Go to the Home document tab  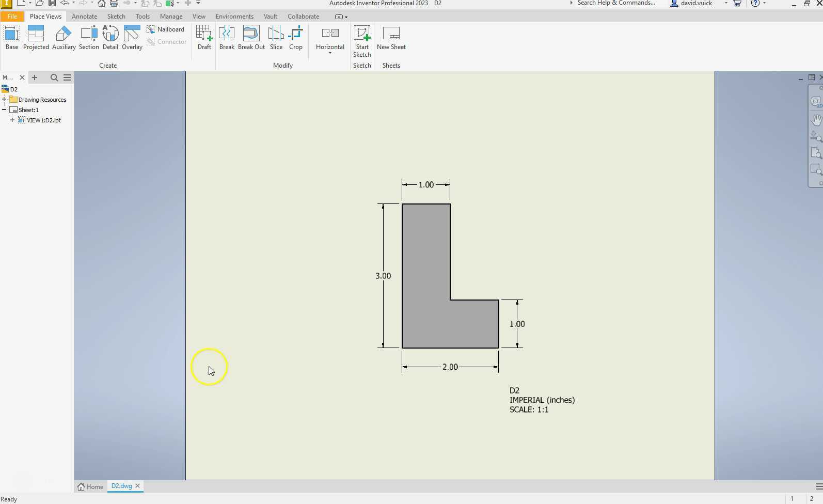pos(90,486)
